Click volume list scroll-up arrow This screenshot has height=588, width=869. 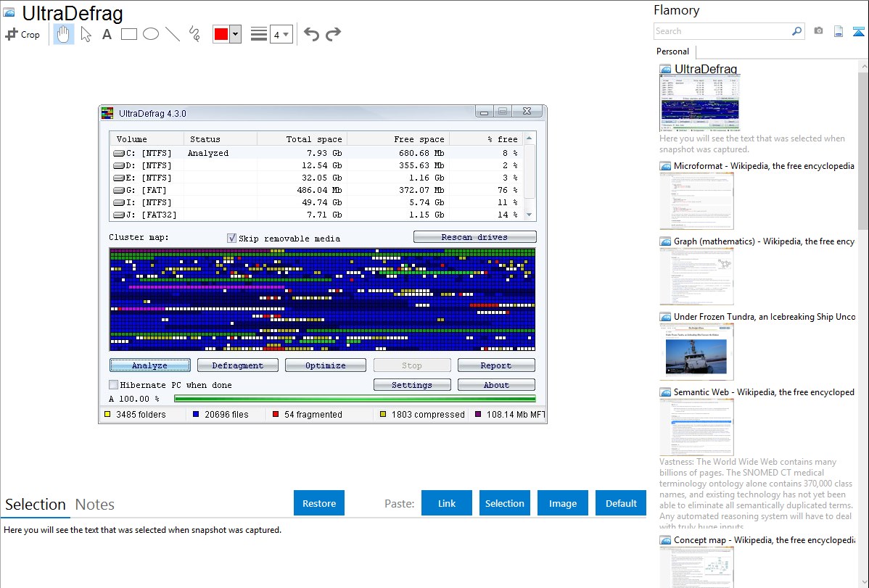tap(530, 138)
